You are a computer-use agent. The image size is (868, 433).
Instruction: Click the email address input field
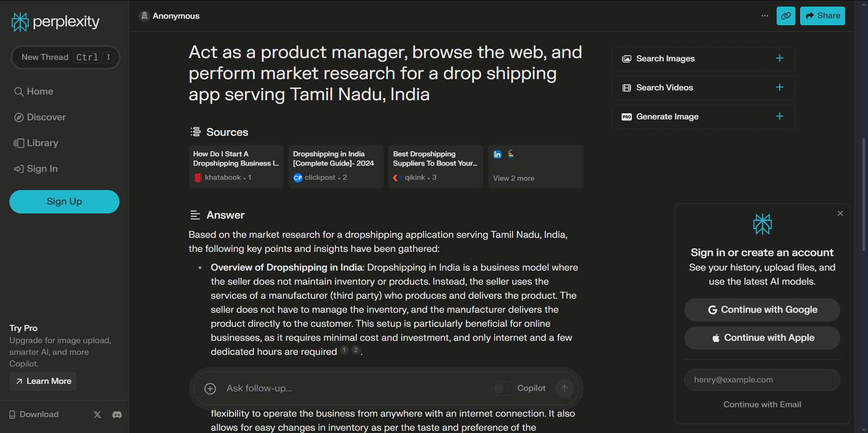click(x=762, y=380)
